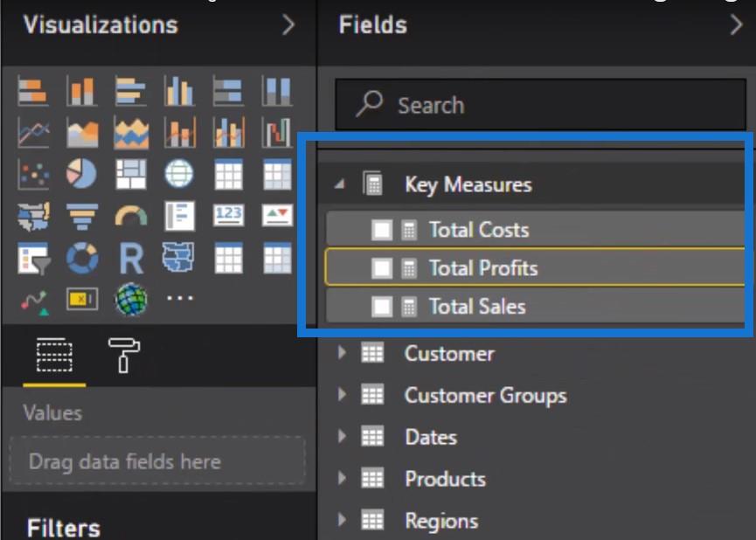
Task: Click the Filters section header
Action: tap(64, 528)
